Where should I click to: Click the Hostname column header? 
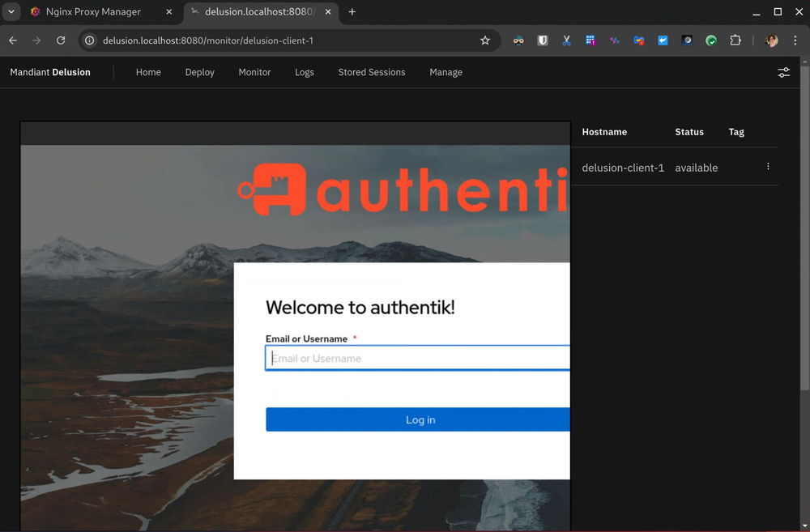tap(604, 132)
